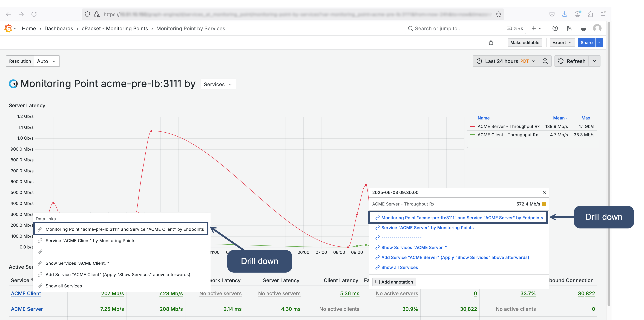
Task: Click the 5.36 ms latency value
Action: [349, 293]
